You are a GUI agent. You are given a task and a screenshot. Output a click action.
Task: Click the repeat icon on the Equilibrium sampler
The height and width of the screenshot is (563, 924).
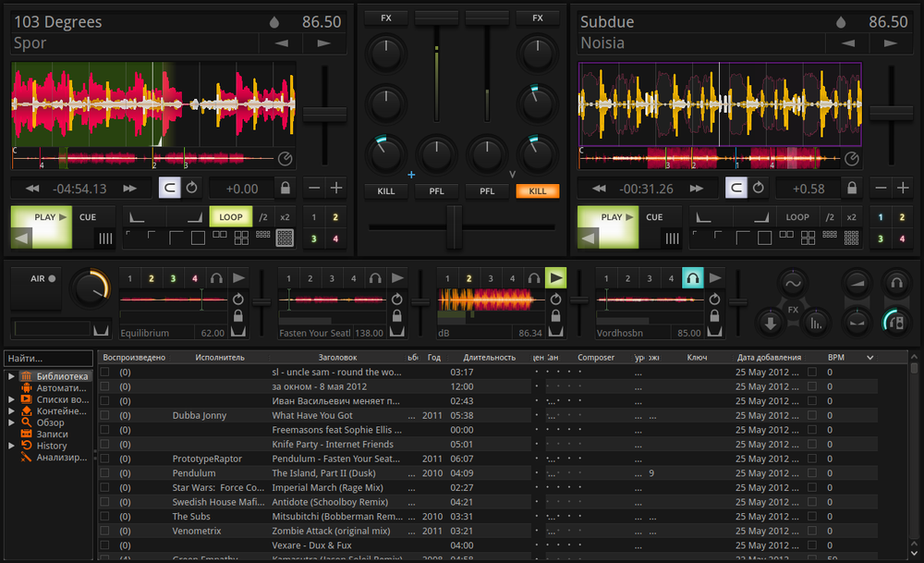[237, 300]
